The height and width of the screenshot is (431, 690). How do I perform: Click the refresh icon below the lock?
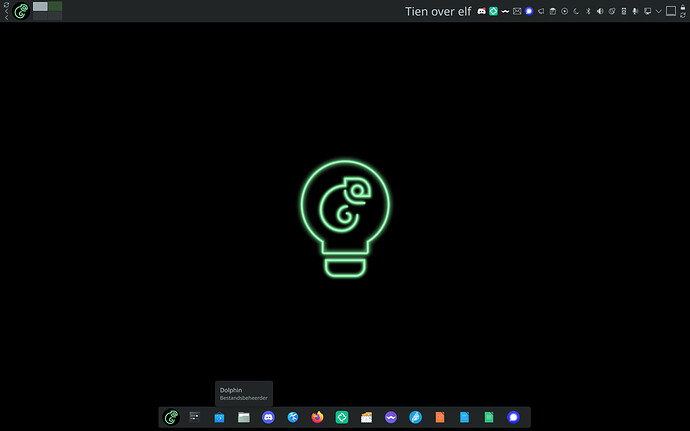point(683,15)
